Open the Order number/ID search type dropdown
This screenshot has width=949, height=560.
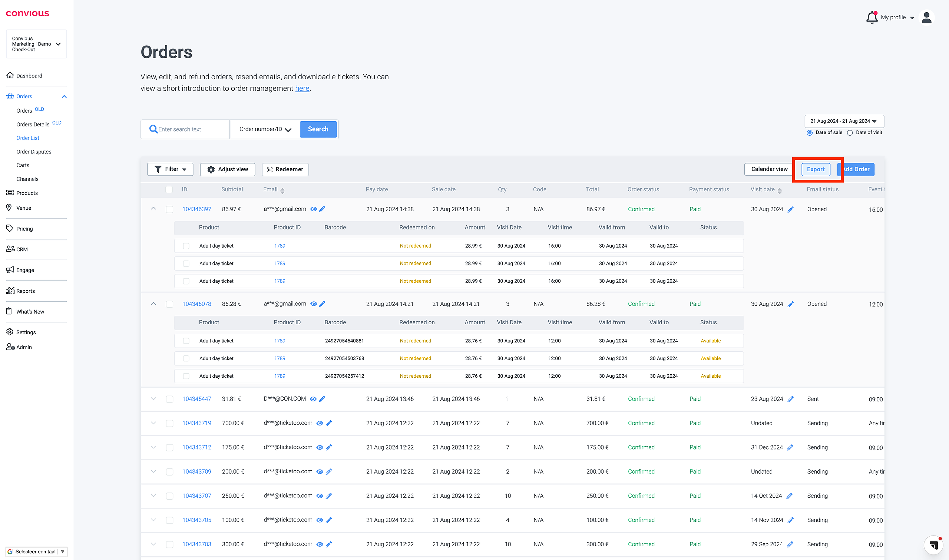265,129
